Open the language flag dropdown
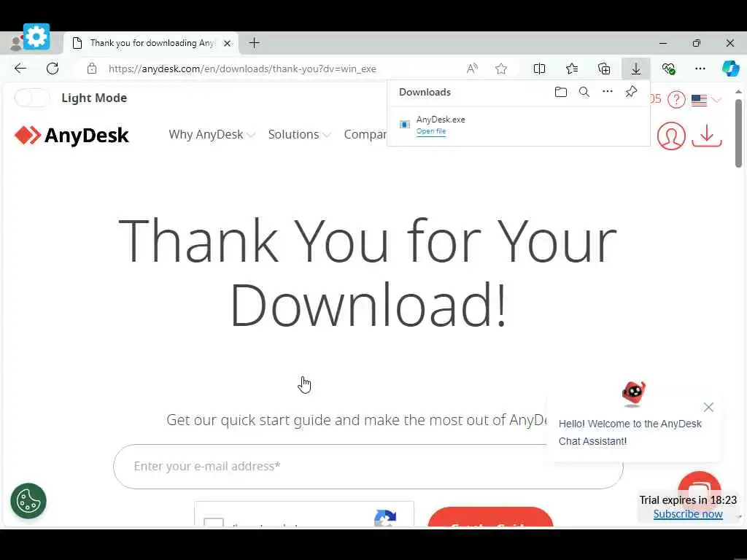Viewport: 747px width, 560px height. pyautogui.click(x=706, y=100)
